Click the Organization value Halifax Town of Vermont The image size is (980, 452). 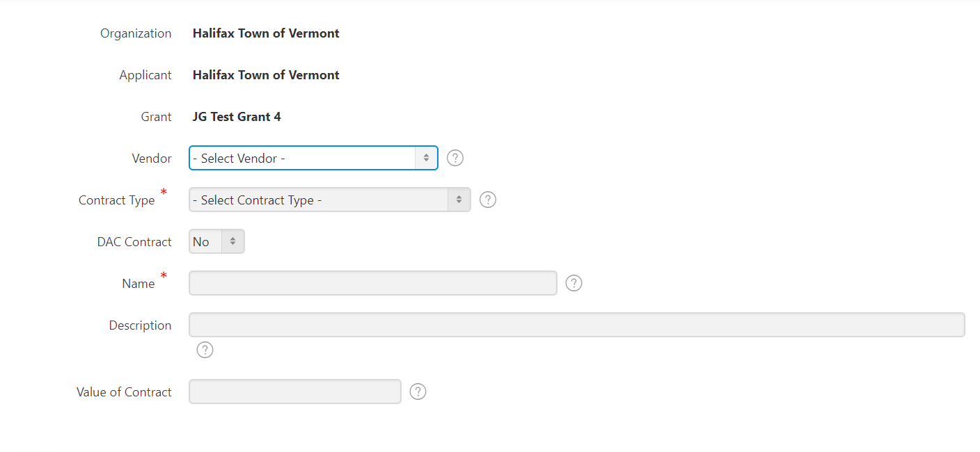(266, 33)
